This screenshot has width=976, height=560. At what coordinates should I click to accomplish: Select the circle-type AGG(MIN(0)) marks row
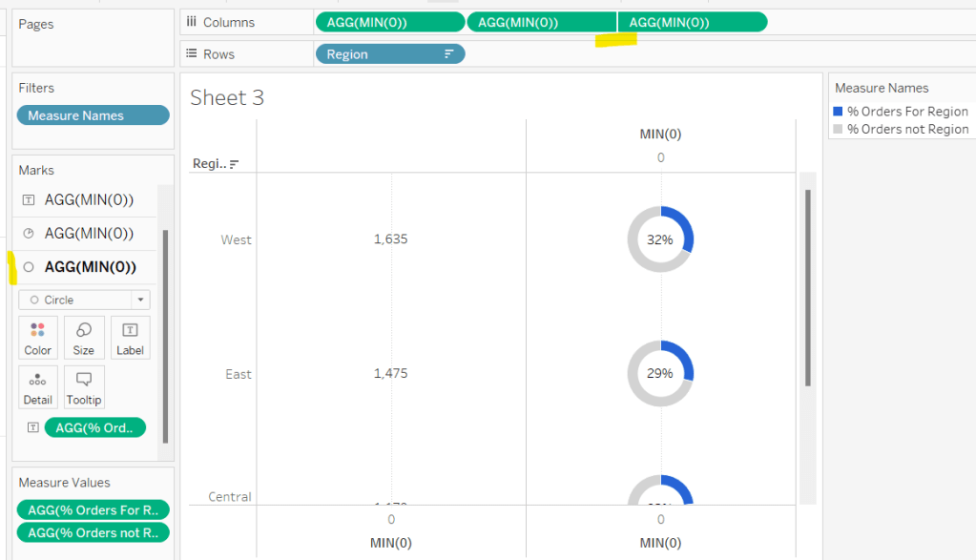pyautogui.click(x=88, y=267)
